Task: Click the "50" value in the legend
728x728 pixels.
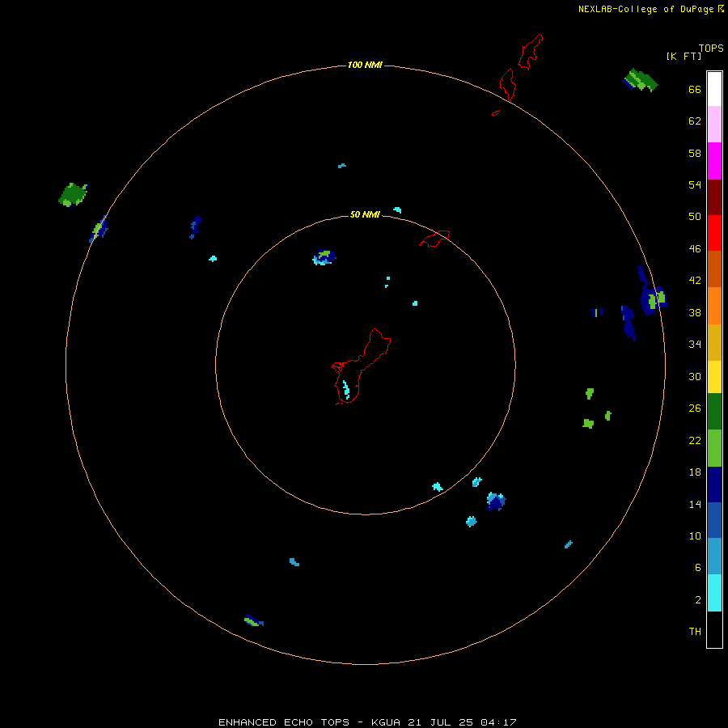Action: (695, 217)
